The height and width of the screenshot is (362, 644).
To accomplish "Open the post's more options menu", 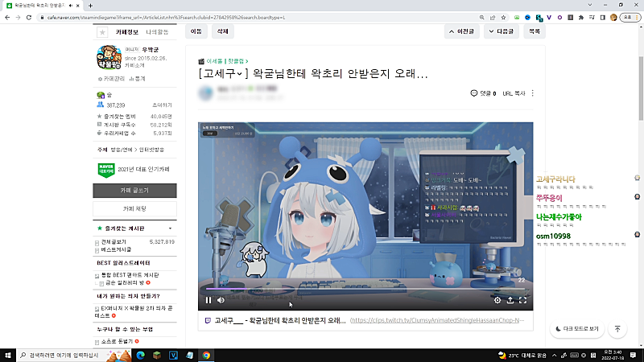I will pyautogui.click(x=533, y=93).
